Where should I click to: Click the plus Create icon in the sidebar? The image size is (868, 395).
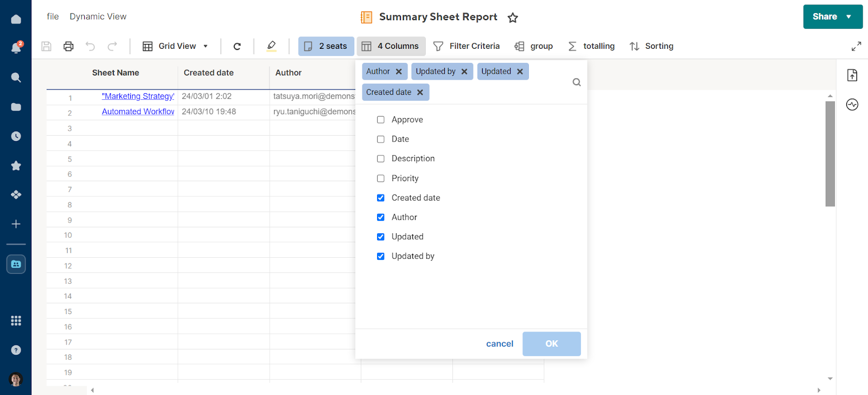pyautogui.click(x=16, y=224)
